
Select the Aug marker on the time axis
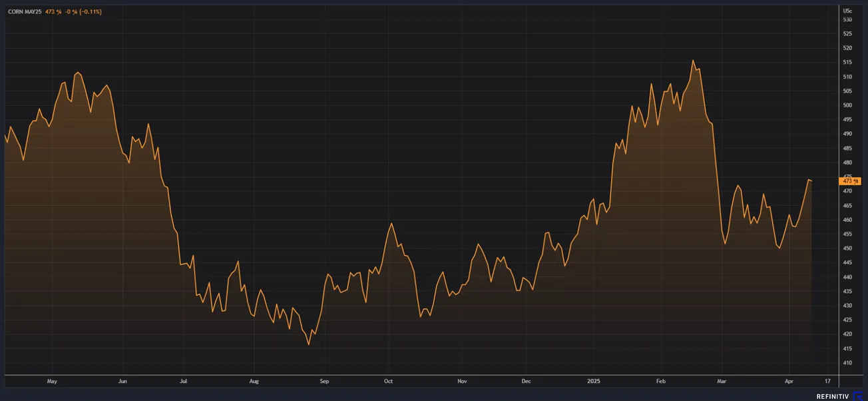coord(254,382)
